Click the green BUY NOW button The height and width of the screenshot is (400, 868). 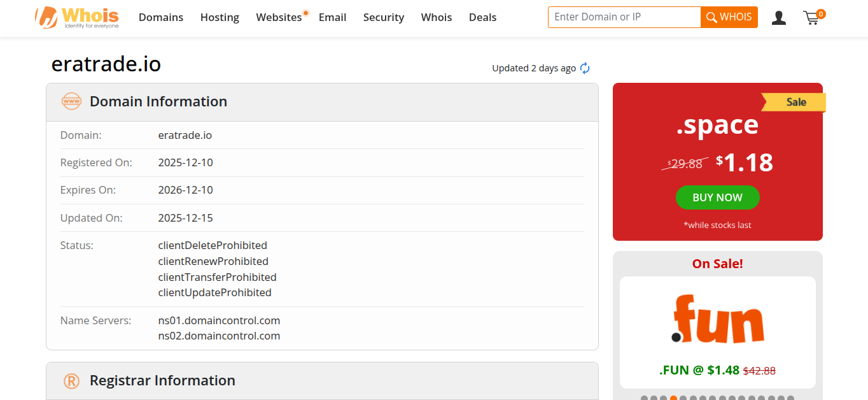tap(717, 197)
